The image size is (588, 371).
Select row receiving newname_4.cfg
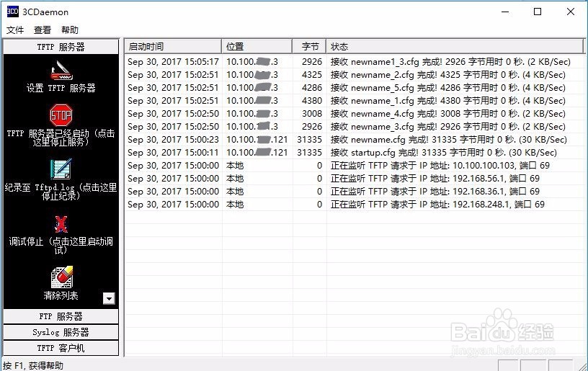point(355,114)
